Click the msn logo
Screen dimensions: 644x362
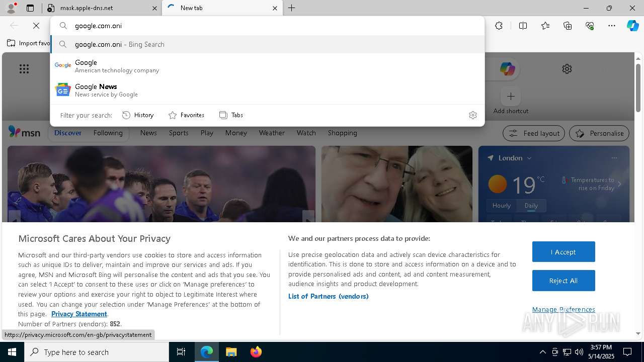24,132
